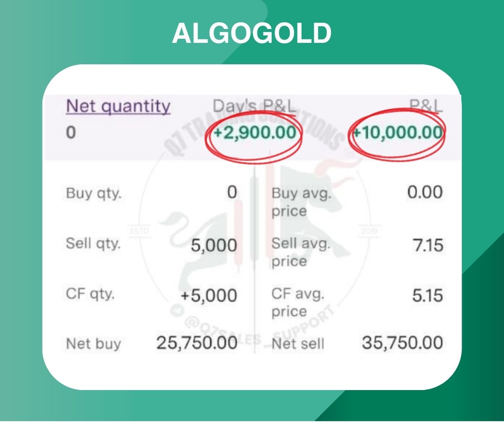The image size is (504, 422).
Task: Click the CF avg. price value 5.15
Action: coord(427,296)
